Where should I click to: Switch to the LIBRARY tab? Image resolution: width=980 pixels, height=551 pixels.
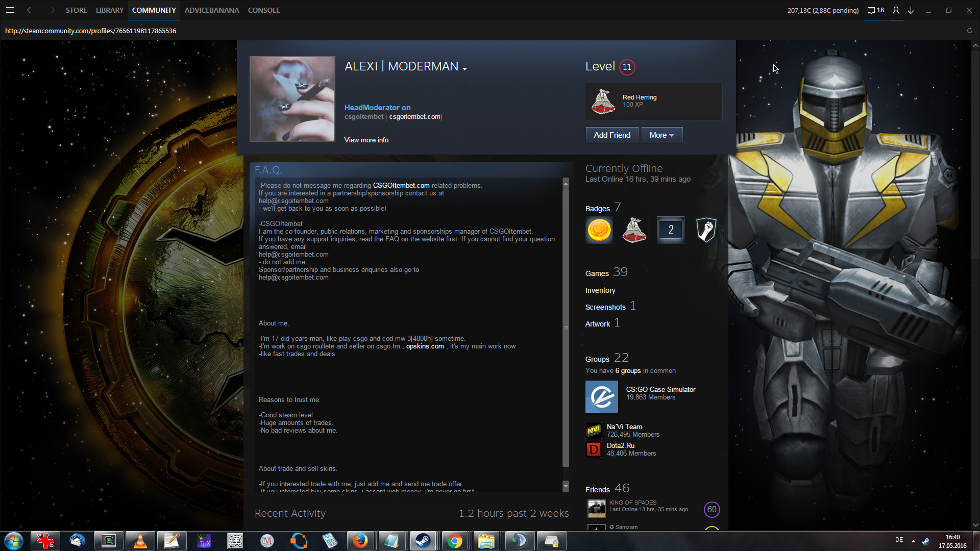click(x=110, y=10)
